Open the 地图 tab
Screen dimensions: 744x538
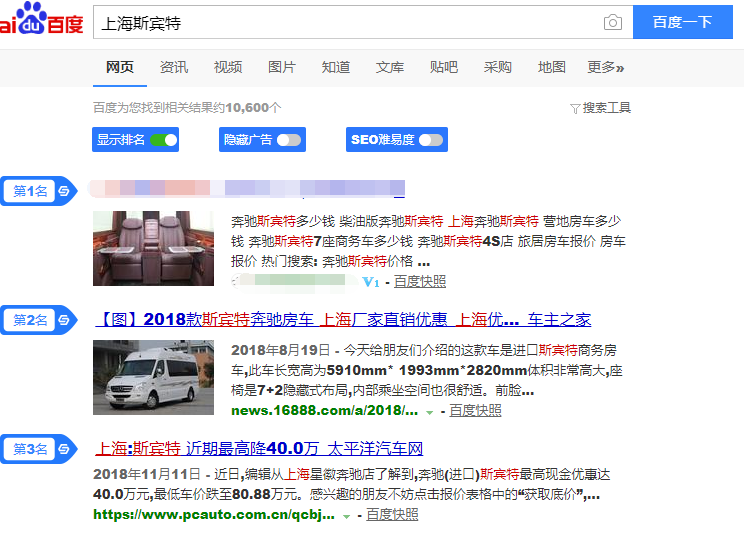click(551, 67)
